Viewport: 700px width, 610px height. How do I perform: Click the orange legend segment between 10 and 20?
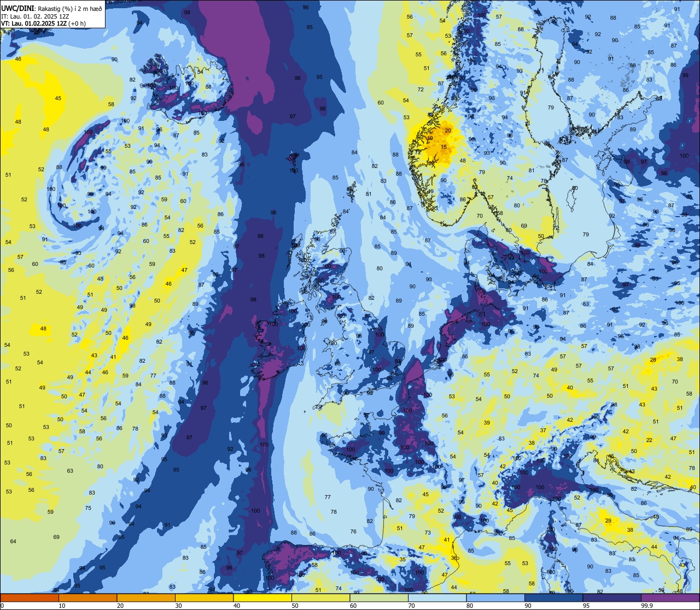coord(87,597)
